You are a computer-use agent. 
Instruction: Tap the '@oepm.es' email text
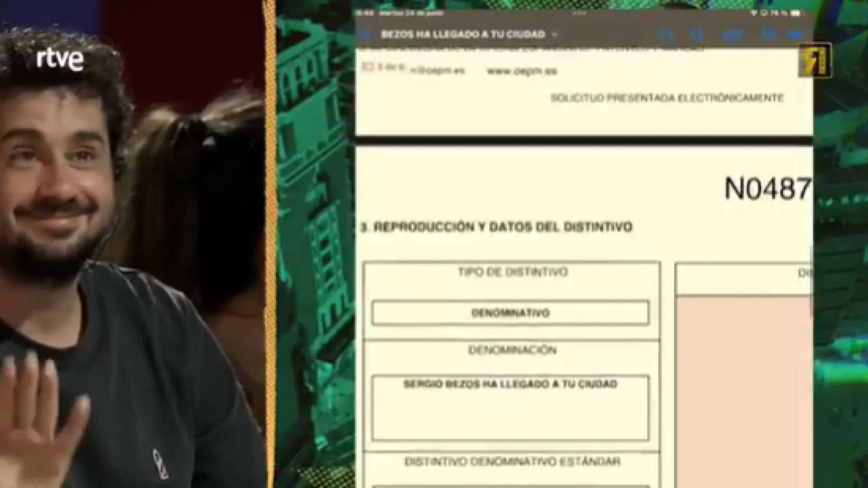point(437,71)
